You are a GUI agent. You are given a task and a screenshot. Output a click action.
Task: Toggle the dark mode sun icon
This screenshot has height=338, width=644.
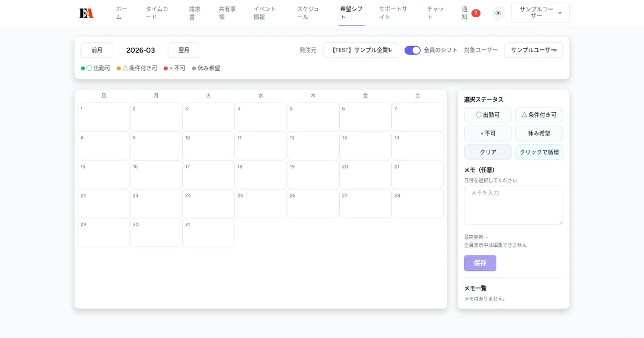[x=498, y=13]
